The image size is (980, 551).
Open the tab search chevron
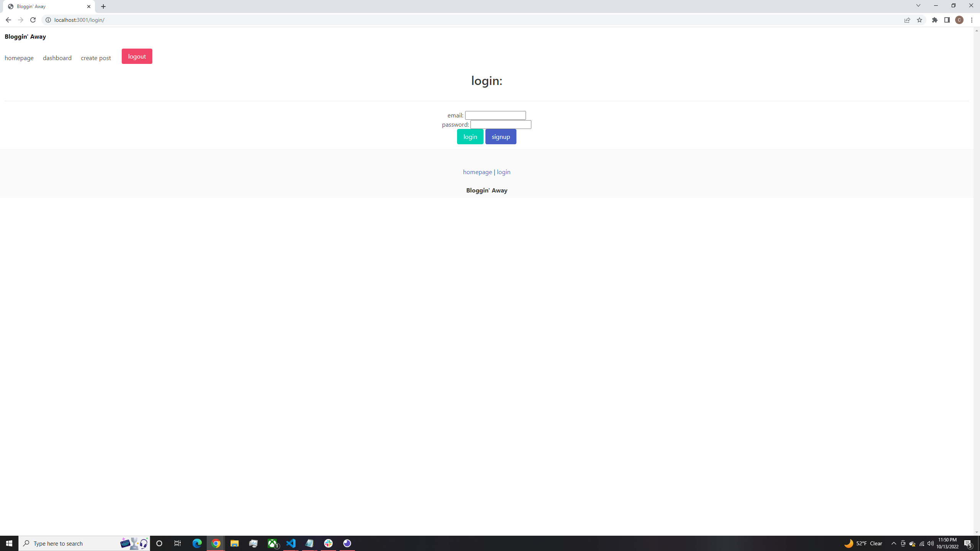point(918,5)
